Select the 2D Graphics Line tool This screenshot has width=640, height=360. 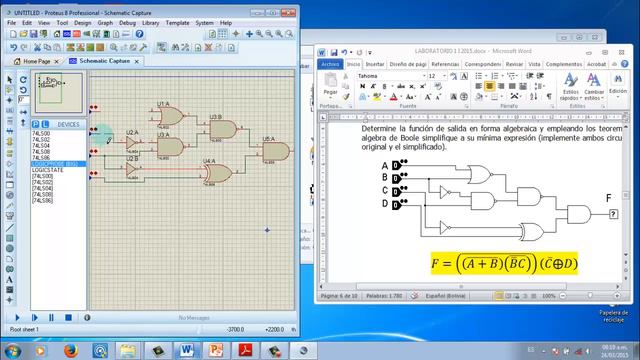click(x=9, y=228)
